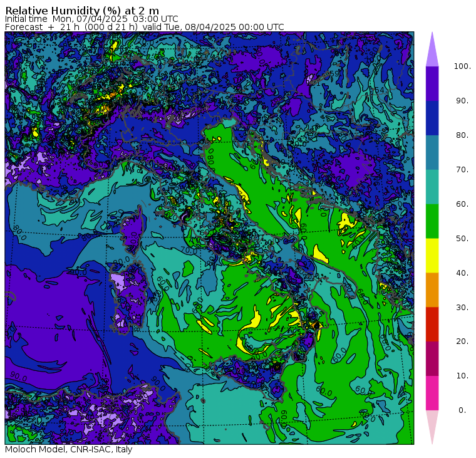Pick the yellow 40–50% legend band
Screen dimensions: 476x458
[x=432, y=256]
